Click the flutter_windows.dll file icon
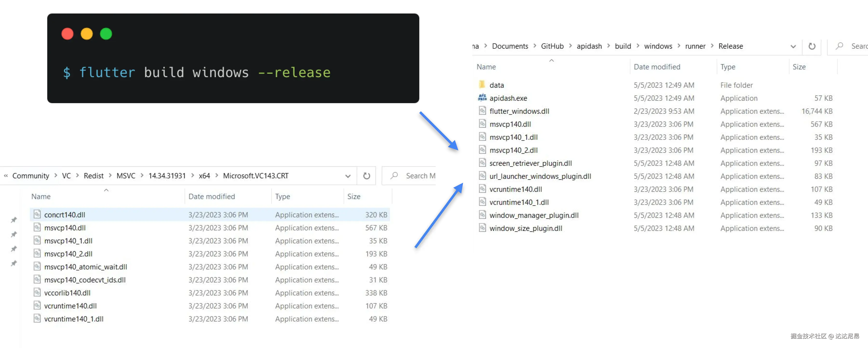This screenshot has height=348, width=868. (x=482, y=111)
